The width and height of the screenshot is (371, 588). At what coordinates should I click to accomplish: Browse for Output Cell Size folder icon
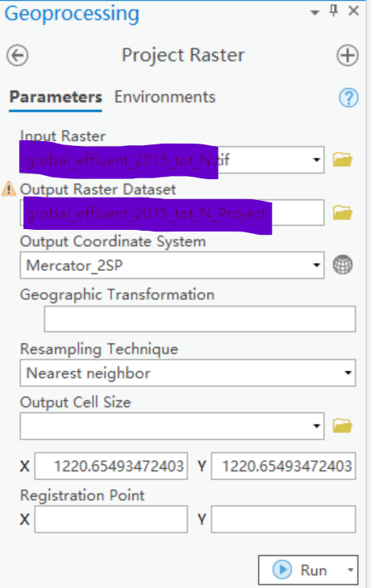(343, 426)
